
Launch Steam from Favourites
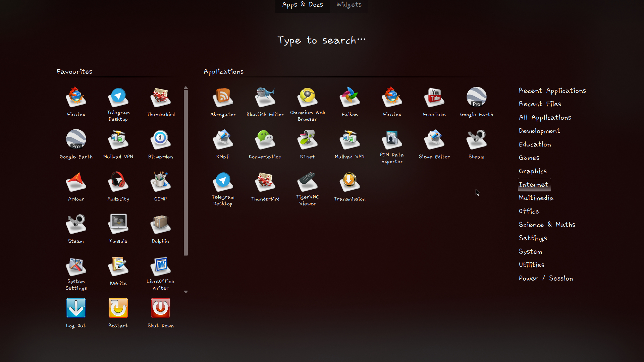click(76, 229)
